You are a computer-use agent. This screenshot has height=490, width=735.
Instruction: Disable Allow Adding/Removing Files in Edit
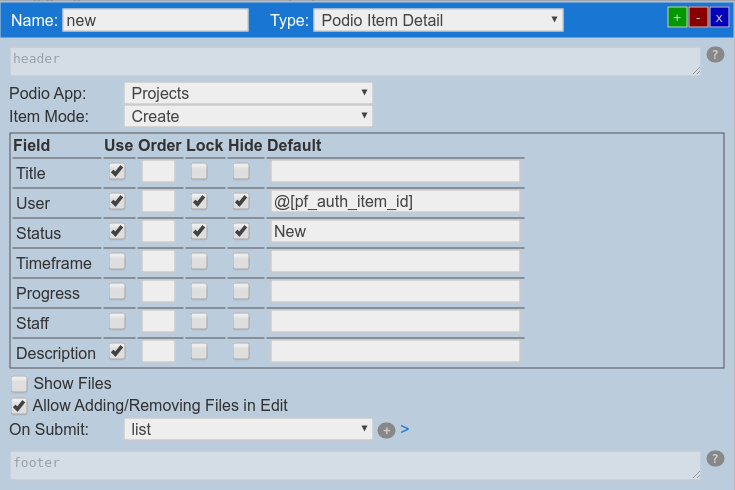tap(19, 406)
